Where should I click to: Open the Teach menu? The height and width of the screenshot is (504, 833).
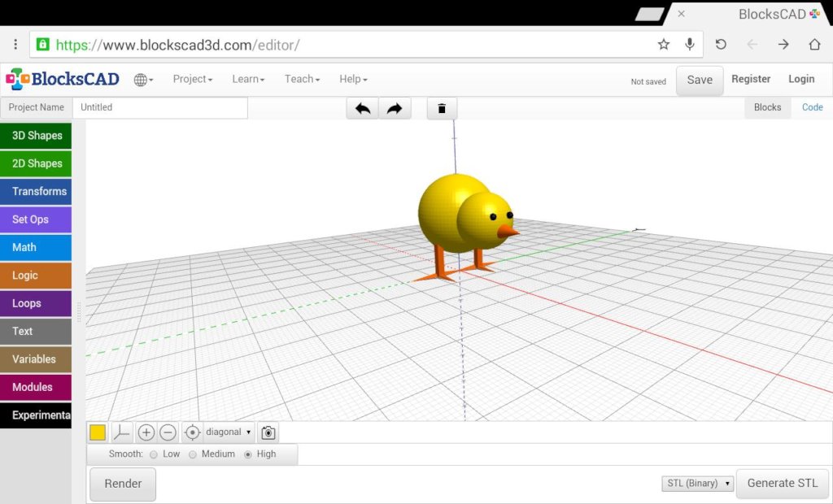coord(302,79)
